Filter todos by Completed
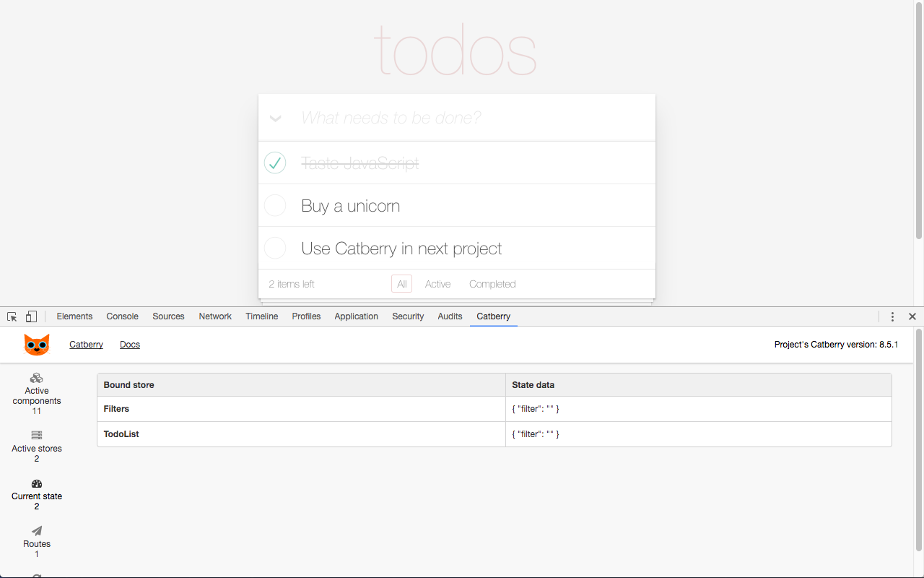Viewport: 924px width, 578px height. [x=492, y=284]
